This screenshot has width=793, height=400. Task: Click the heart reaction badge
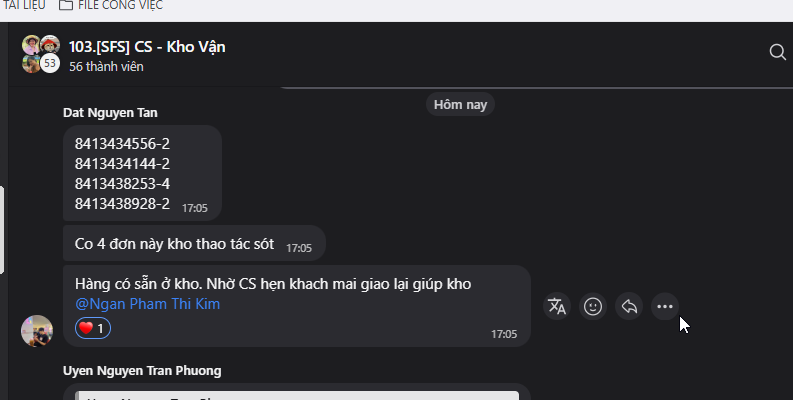[x=93, y=328]
